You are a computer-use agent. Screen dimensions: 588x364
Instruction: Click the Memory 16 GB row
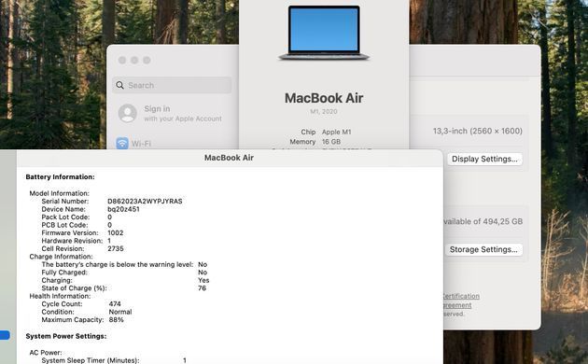coord(315,142)
